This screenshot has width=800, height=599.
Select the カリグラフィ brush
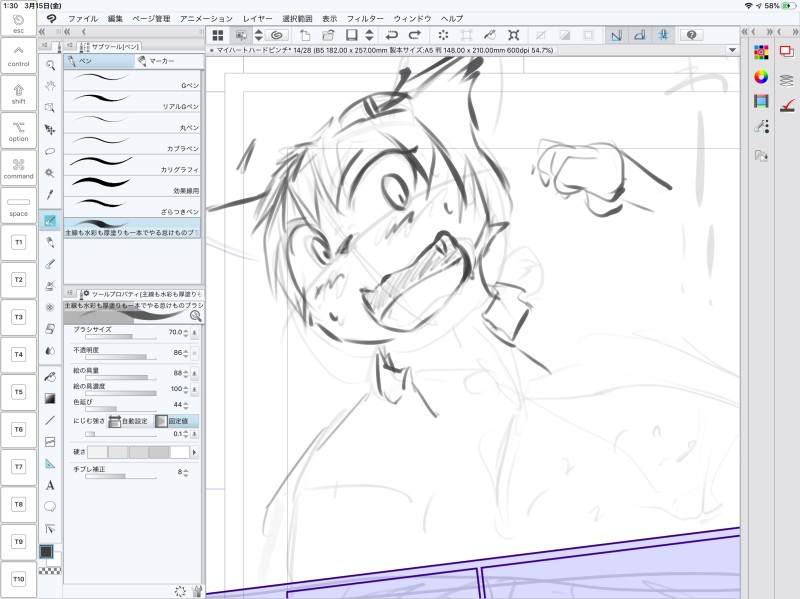click(132, 165)
